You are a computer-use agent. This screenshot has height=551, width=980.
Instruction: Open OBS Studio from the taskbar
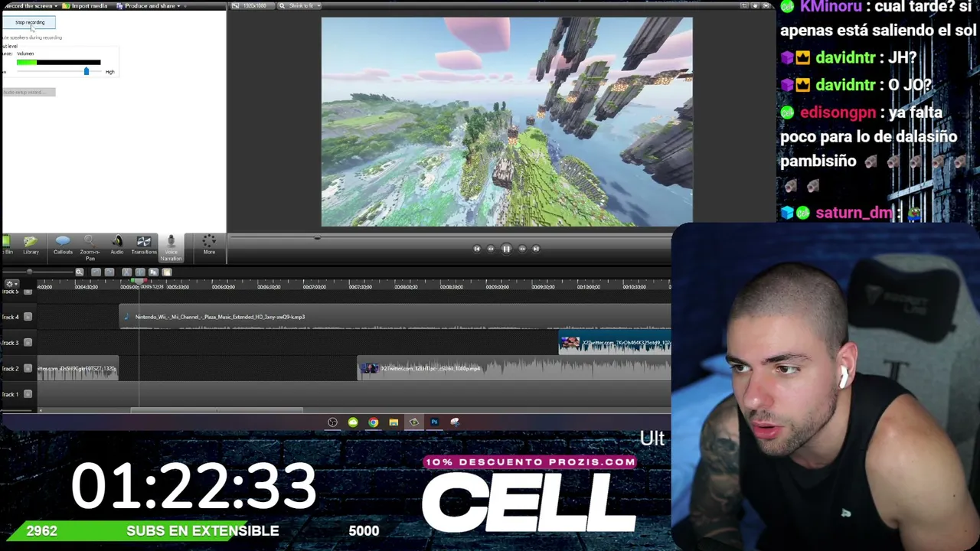(332, 422)
